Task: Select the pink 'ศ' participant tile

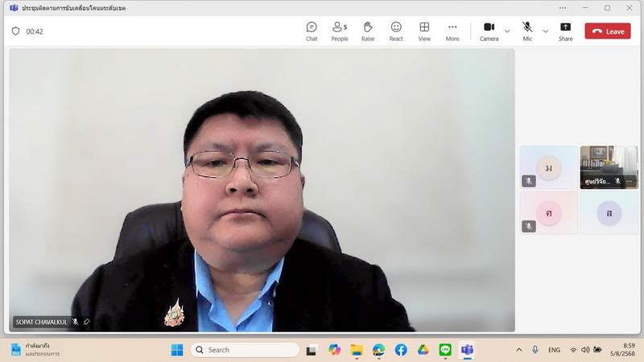Action: (x=548, y=212)
